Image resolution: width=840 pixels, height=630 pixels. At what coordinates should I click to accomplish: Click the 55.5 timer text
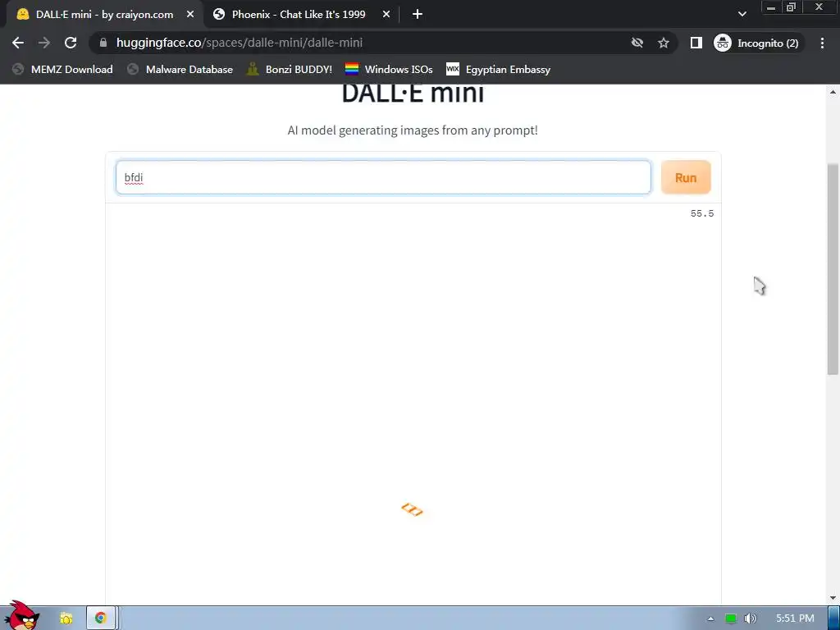coord(702,213)
